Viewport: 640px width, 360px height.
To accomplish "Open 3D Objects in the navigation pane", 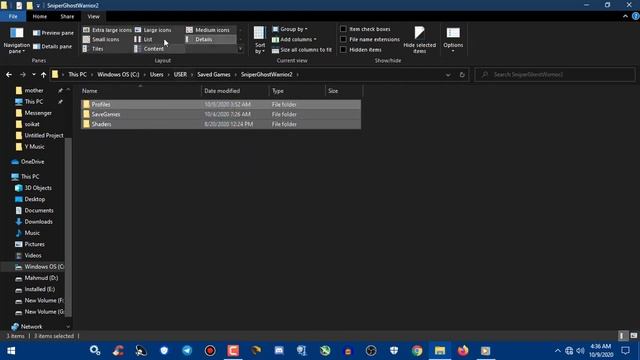I will click(38, 188).
